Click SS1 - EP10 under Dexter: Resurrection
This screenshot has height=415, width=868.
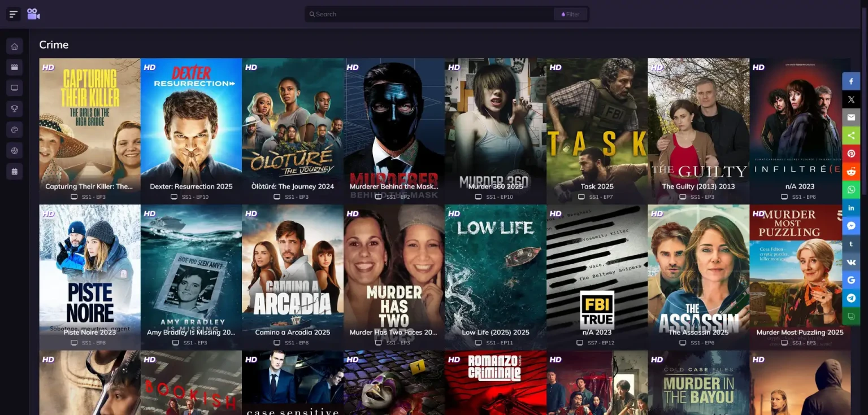195,197
